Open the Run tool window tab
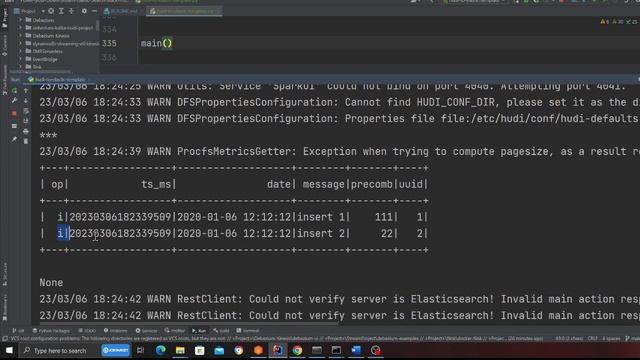The height and width of the screenshot is (360, 640). point(199,331)
